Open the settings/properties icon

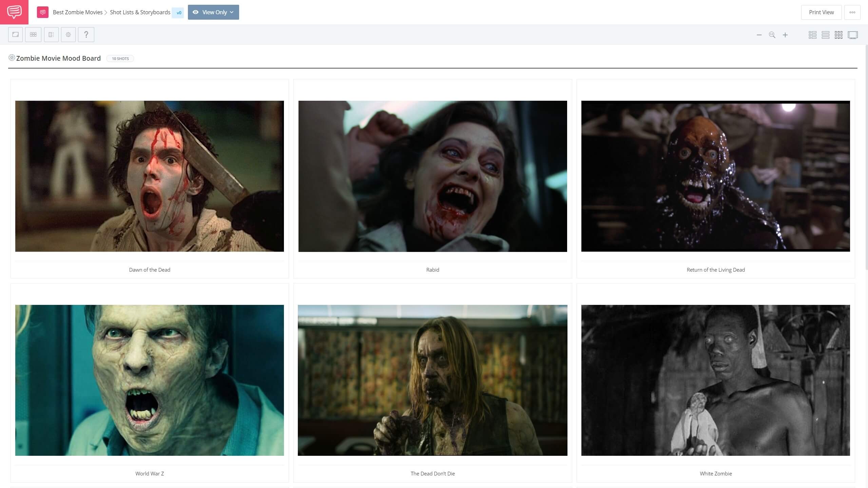pos(68,35)
